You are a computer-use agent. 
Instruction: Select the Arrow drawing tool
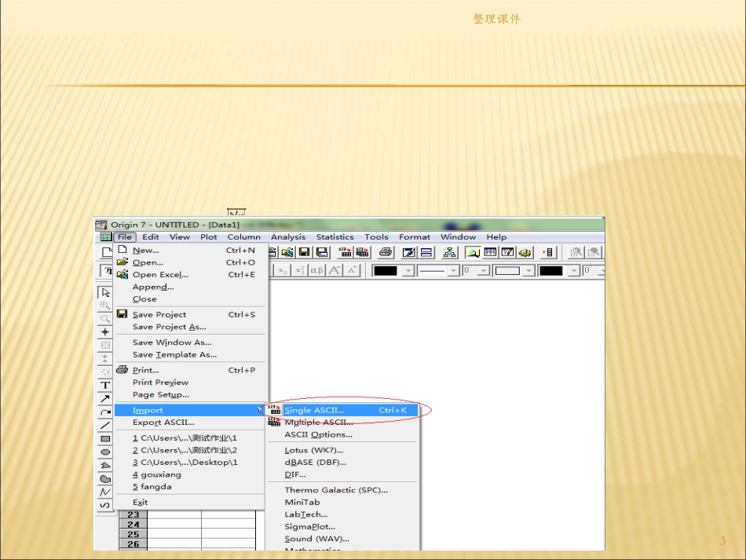105,398
